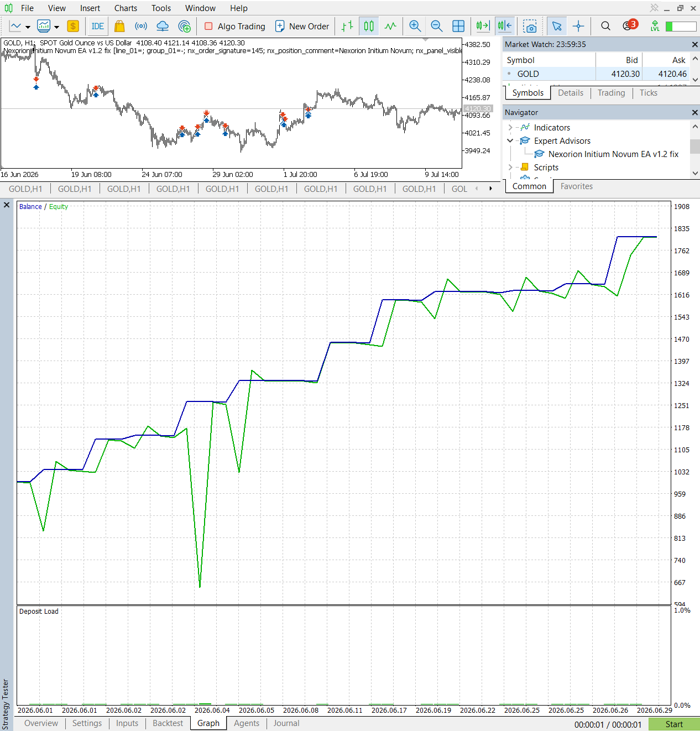Switch to Market Watch Ticks tab
Image resolution: width=700 pixels, height=731 pixels.
point(649,93)
